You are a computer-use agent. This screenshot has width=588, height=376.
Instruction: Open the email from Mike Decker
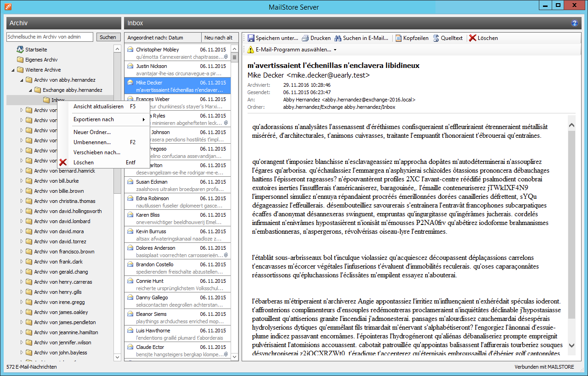click(177, 86)
